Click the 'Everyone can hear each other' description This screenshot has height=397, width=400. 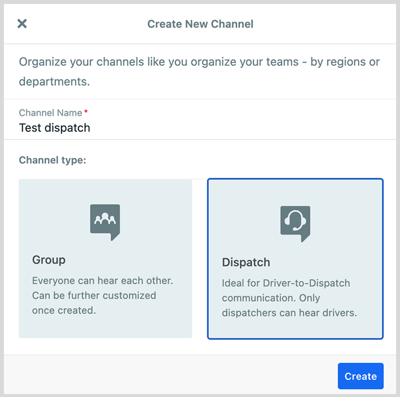pyautogui.click(x=102, y=295)
